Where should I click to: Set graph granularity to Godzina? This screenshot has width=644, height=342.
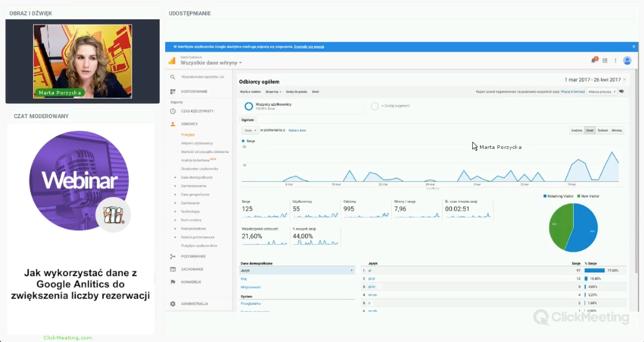pos(577,130)
